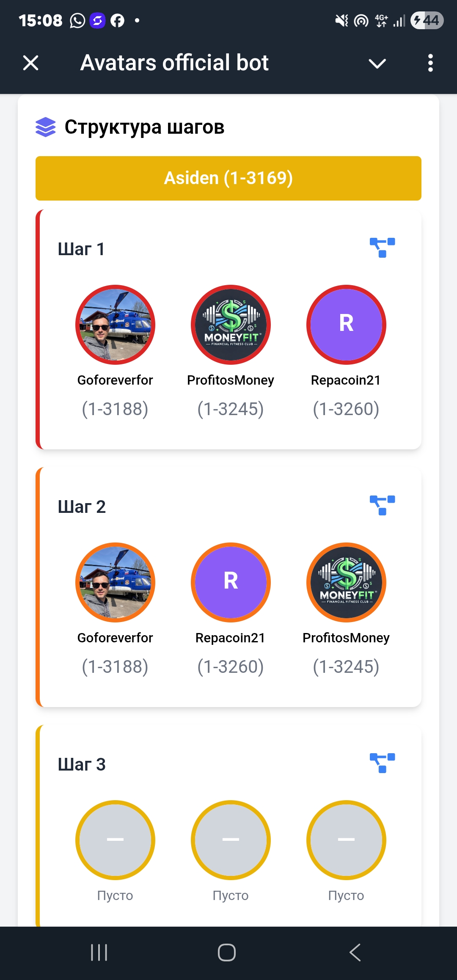Open the recent apps navigation button
This screenshot has width=457, height=980.
pos(99,952)
